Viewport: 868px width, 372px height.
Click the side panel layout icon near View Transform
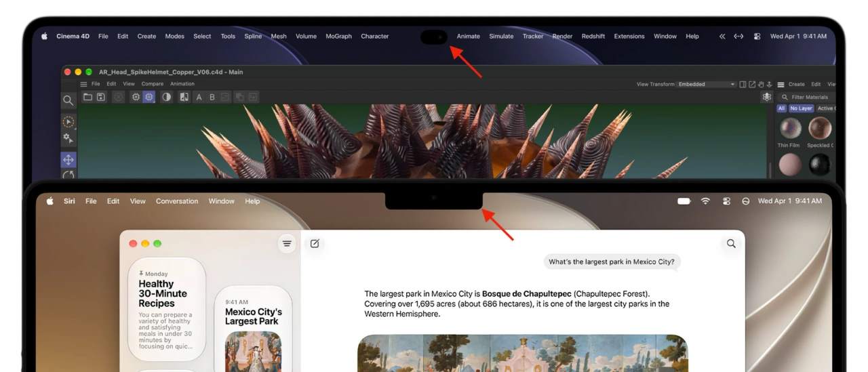pos(743,84)
